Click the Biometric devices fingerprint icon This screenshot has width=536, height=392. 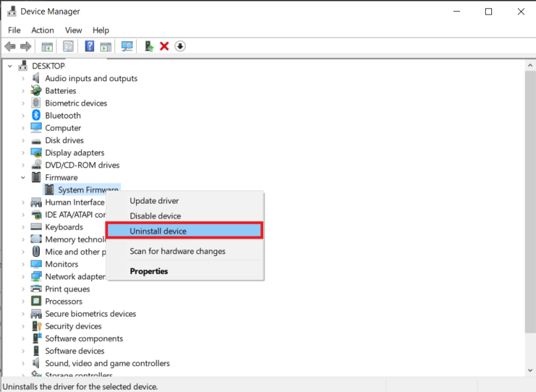pos(36,103)
